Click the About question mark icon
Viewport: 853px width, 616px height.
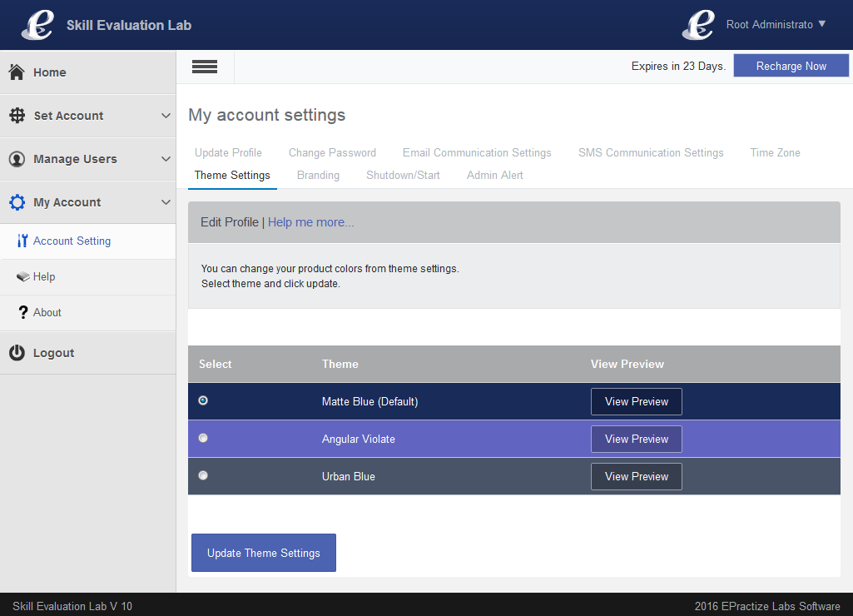point(23,312)
